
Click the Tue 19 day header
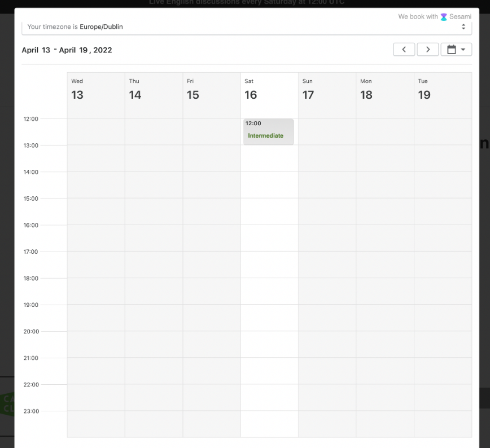(x=443, y=90)
